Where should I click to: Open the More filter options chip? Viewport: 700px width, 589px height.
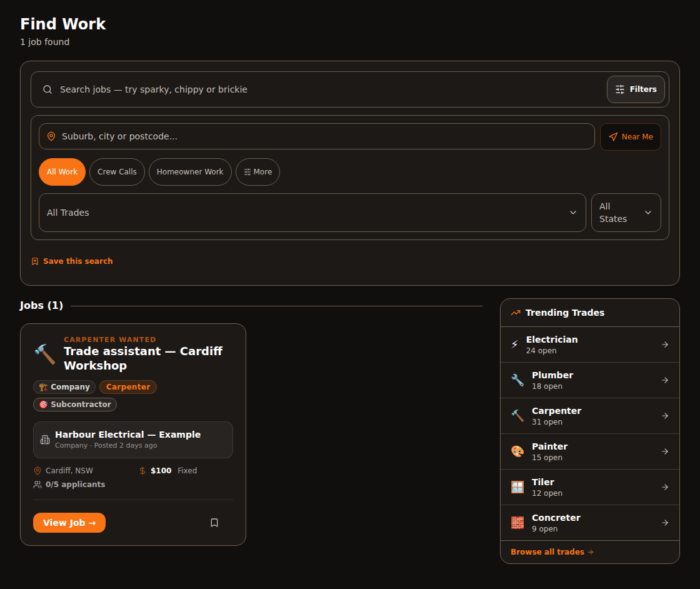[x=257, y=172]
